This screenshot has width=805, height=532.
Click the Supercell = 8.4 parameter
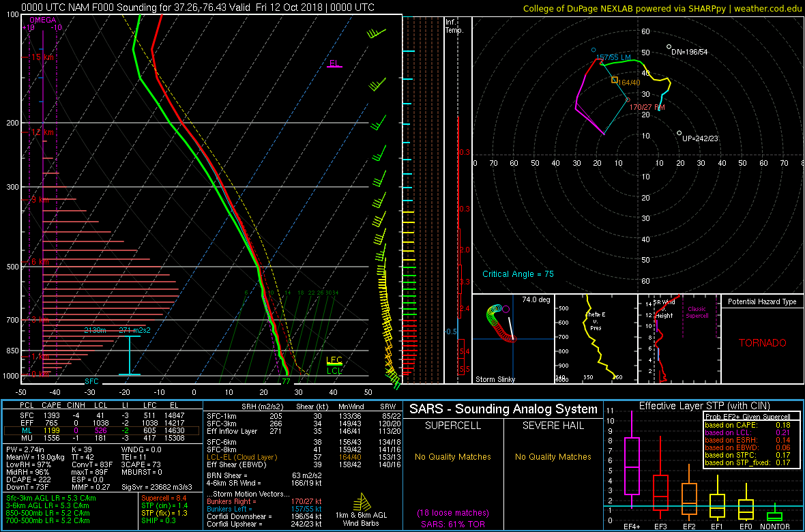[164, 498]
